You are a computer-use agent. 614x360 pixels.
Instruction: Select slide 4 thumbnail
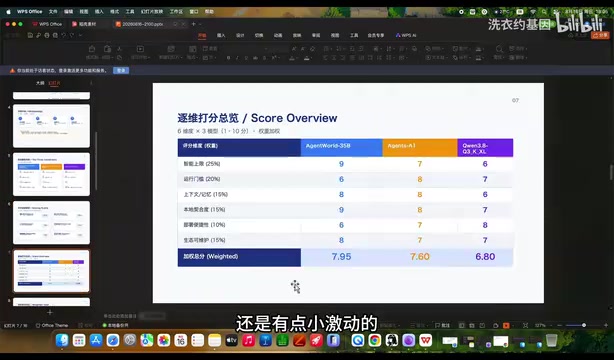coord(51,126)
